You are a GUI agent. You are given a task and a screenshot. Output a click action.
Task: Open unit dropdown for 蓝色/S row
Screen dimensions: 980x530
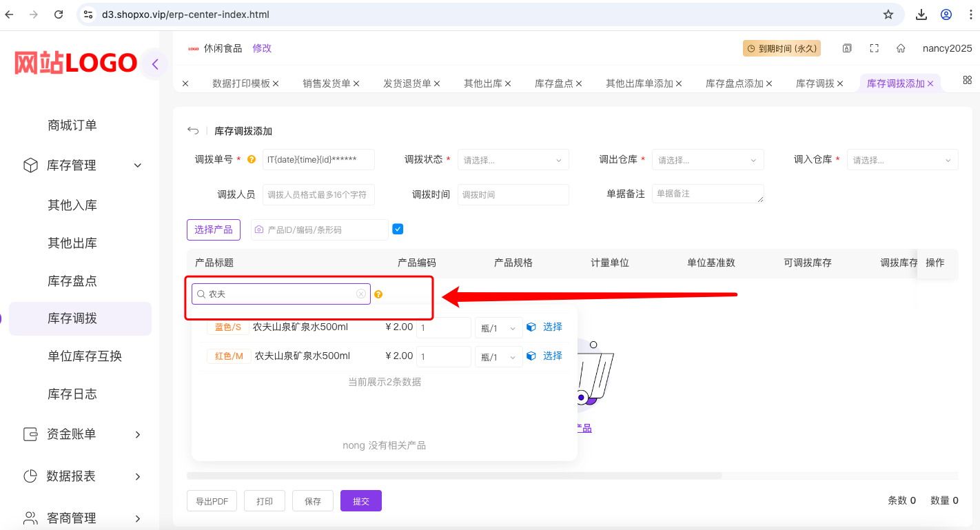click(x=498, y=328)
